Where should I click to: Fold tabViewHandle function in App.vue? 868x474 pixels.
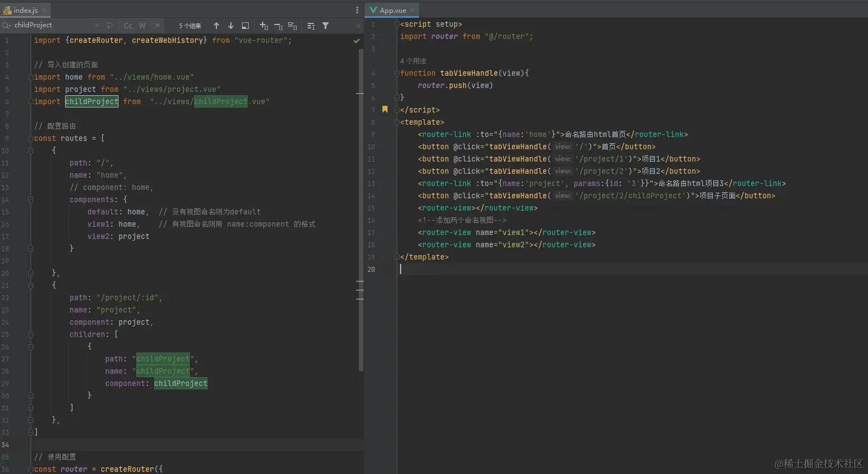tap(397, 74)
